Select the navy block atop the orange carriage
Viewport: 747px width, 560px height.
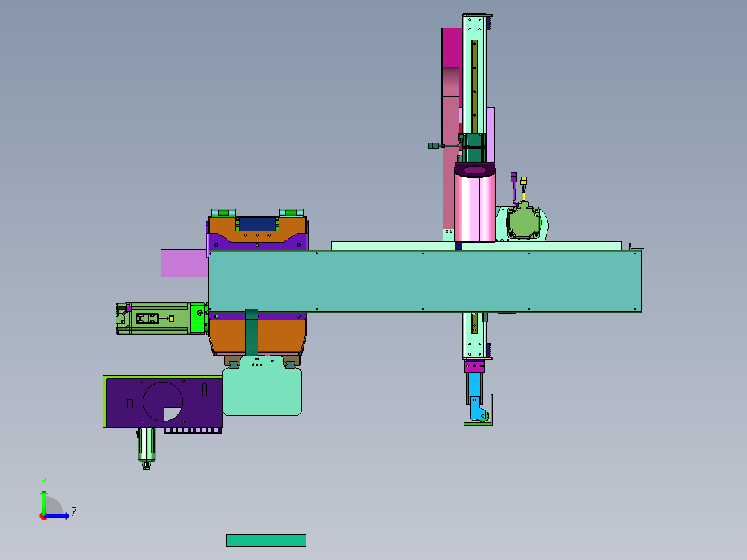(258, 224)
